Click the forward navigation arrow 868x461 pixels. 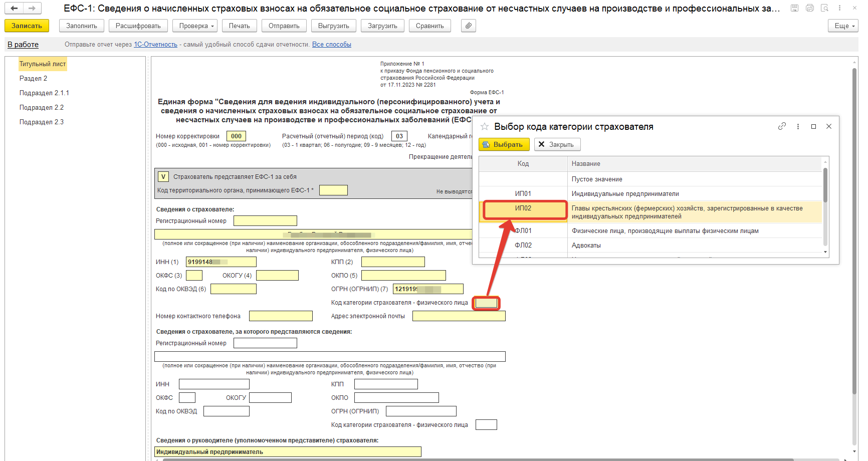tap(32, 8)
